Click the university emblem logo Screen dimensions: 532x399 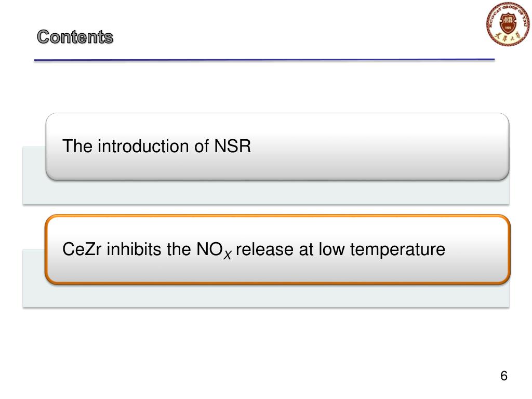click(508, 24)
